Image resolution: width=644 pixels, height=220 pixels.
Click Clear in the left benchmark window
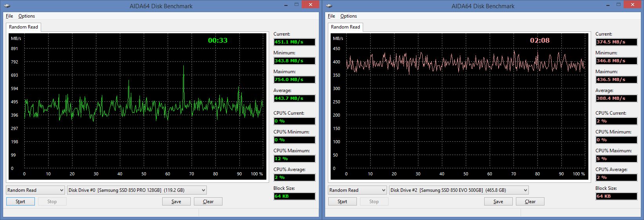208,202
